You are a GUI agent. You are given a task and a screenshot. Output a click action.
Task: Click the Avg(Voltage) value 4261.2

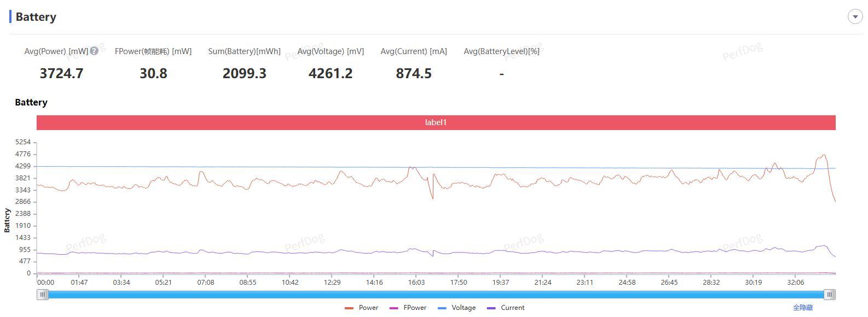tap(331, 73)
